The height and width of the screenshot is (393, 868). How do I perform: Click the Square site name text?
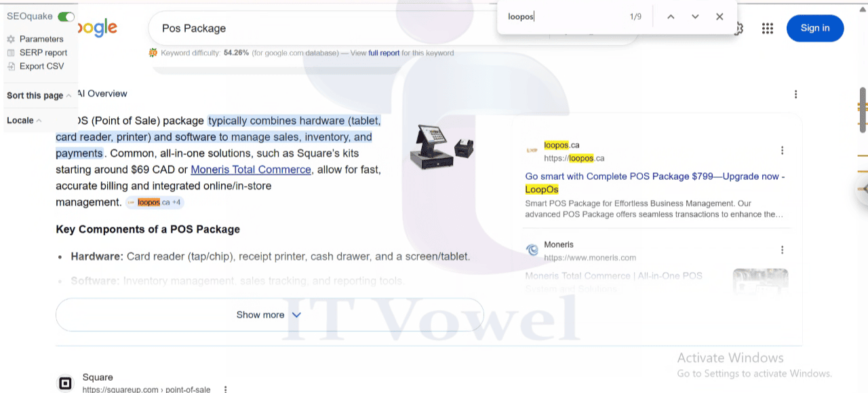[98, 377]
